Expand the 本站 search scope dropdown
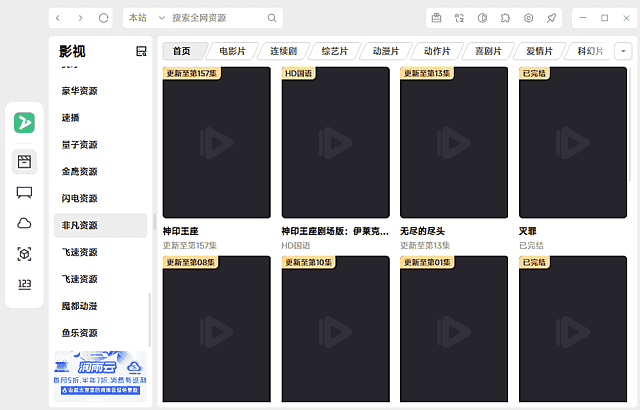The width and height of the screenshot is (640, 410). [146, 18]
